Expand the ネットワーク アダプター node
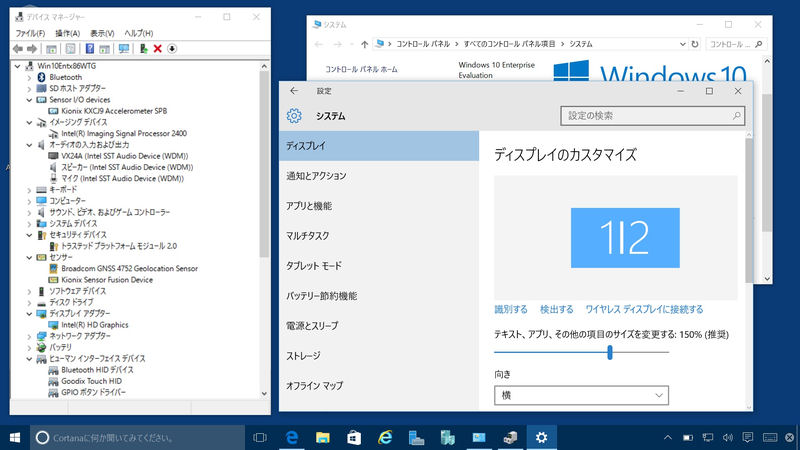The height and width of the screenshot is (450, 800). point(29,336)
